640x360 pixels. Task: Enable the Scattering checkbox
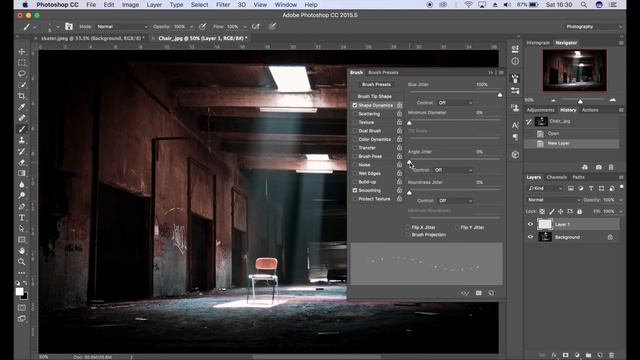pyautogui.click(x=355, y=114)
